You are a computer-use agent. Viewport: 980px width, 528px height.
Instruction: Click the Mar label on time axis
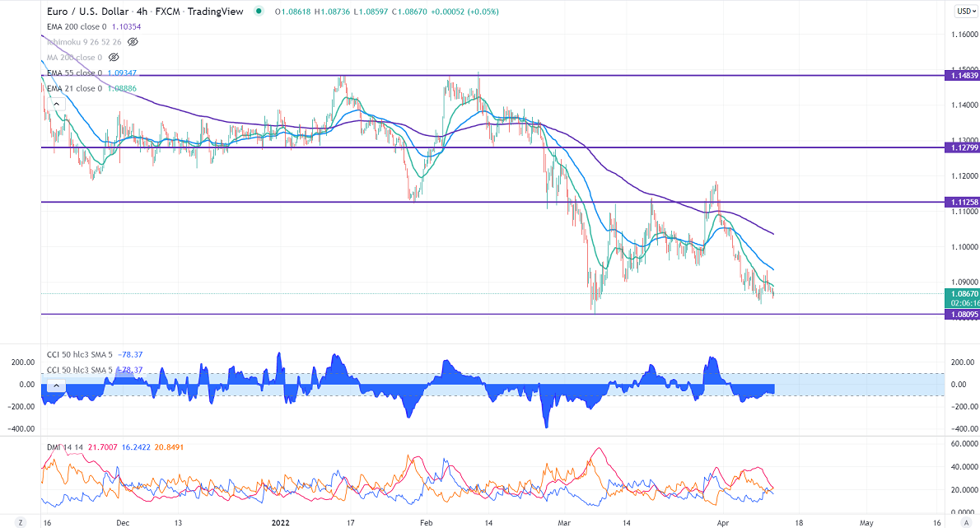[564, 523]
